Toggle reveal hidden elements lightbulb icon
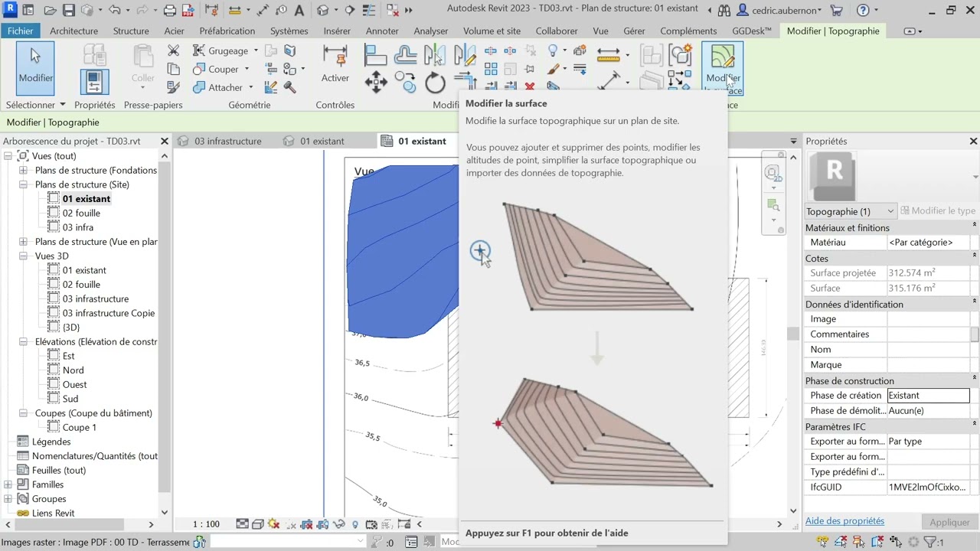This screenshot has height=551, width=980. pos(355,524)
